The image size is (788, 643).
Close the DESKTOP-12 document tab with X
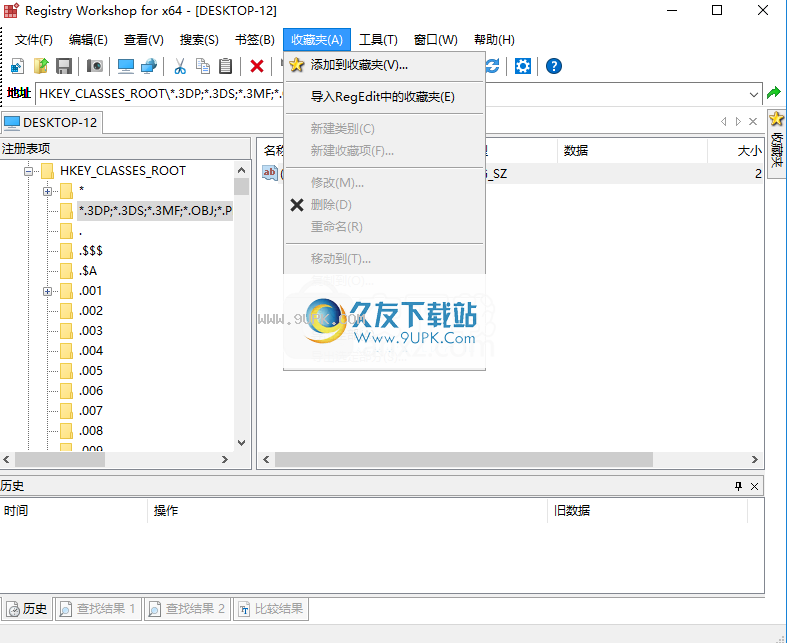click(753, 122)
